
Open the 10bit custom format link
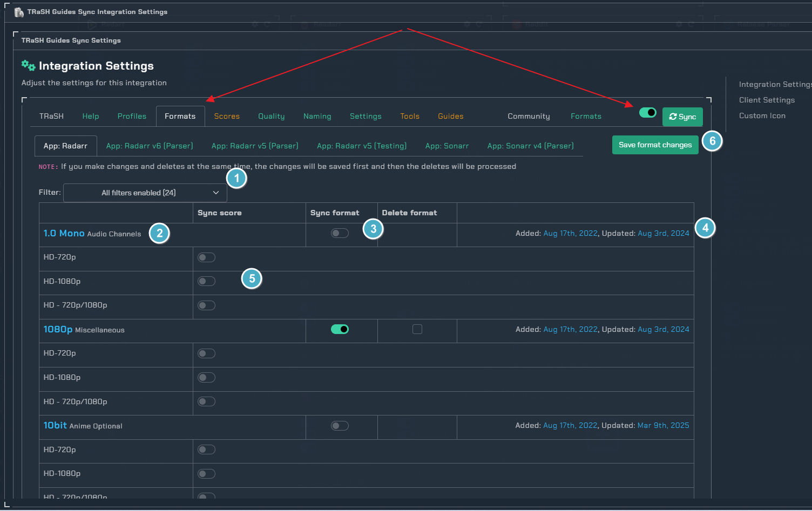(x=55, y=425)
